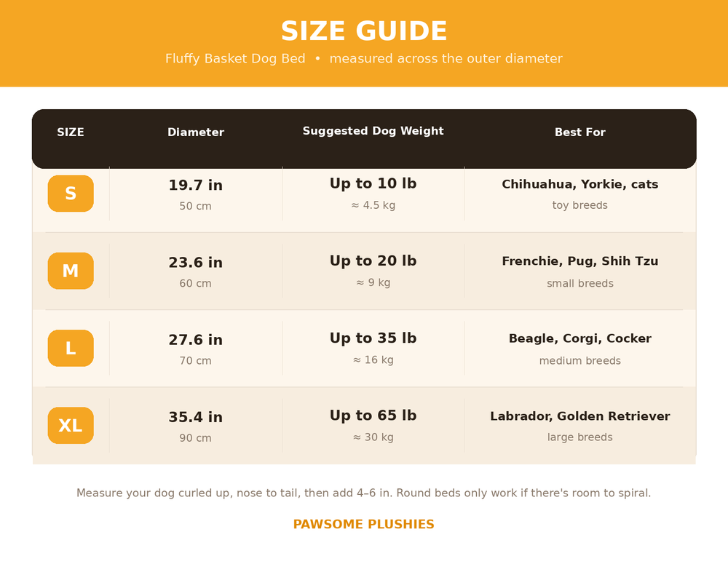Click the 19.7 in diameter value

coord(195,186)
